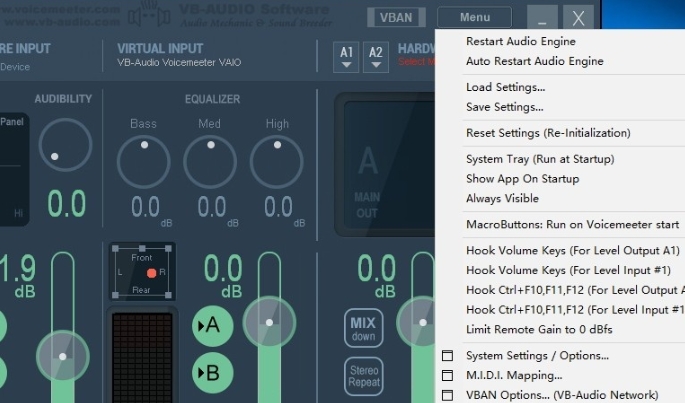This screenshot has width=685, height=403.
Task: Enable Hook Volume Keys for Level Input #1
Action: [568, 270]
